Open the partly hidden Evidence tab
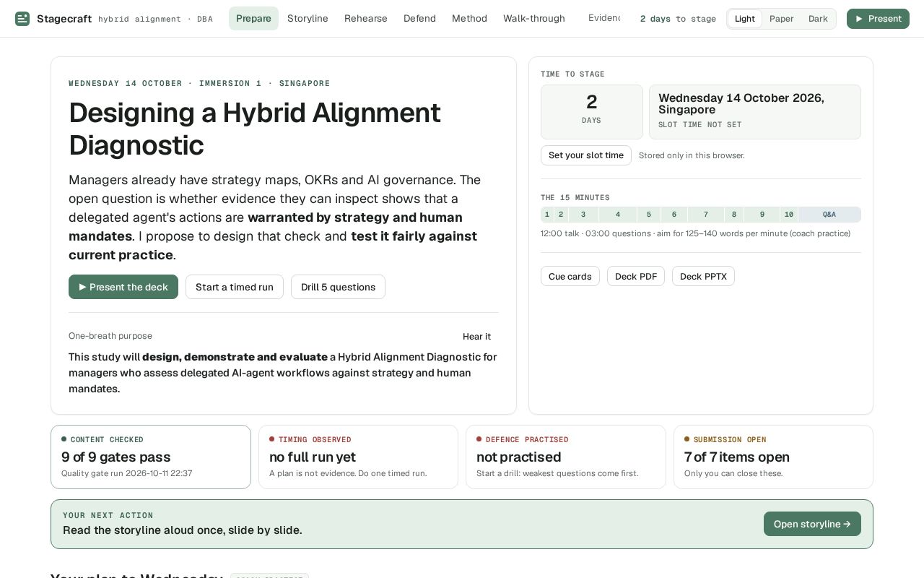The width and height of the screenshot is (924, 578). (x=604, y=18)
